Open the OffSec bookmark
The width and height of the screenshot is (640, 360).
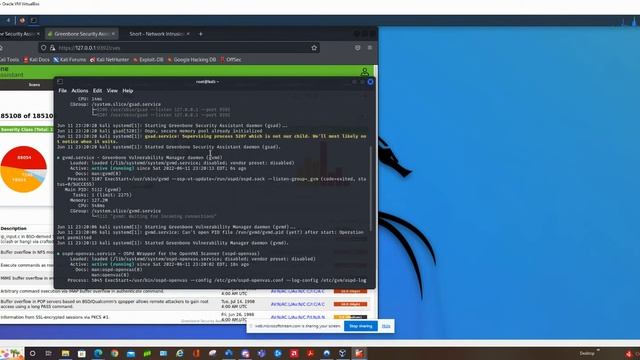point(231,60)
